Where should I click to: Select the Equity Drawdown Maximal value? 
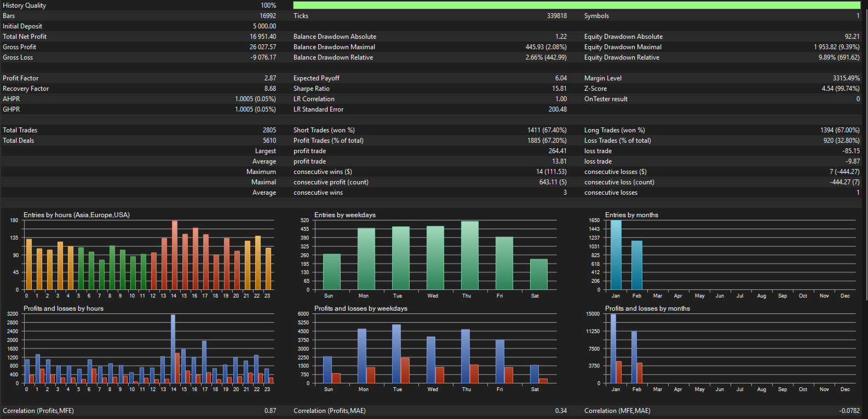836,47
